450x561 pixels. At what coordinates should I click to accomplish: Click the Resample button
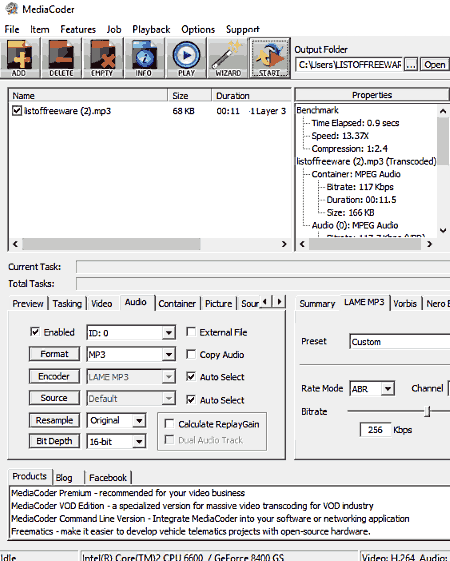(x=54, y=420)
